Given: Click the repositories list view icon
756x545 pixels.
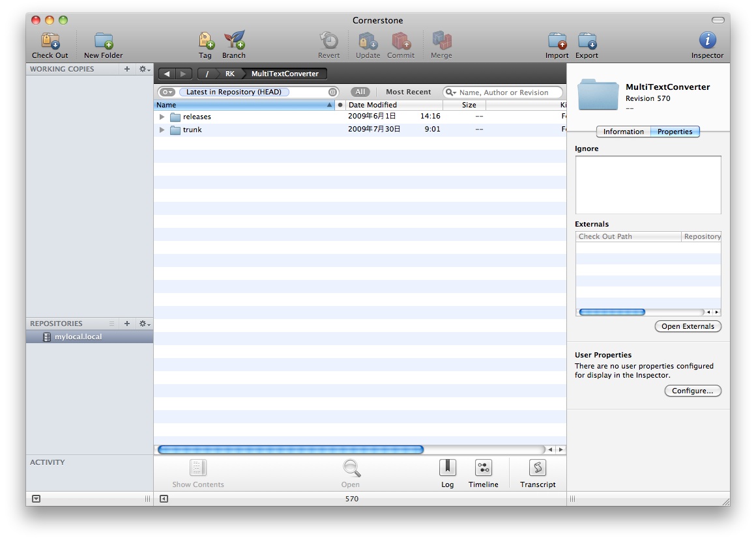Looking at the screenshot, I should pos(111,324).
